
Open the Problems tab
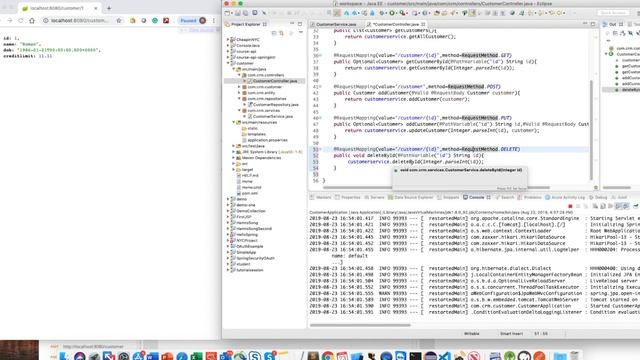[529, 197]
